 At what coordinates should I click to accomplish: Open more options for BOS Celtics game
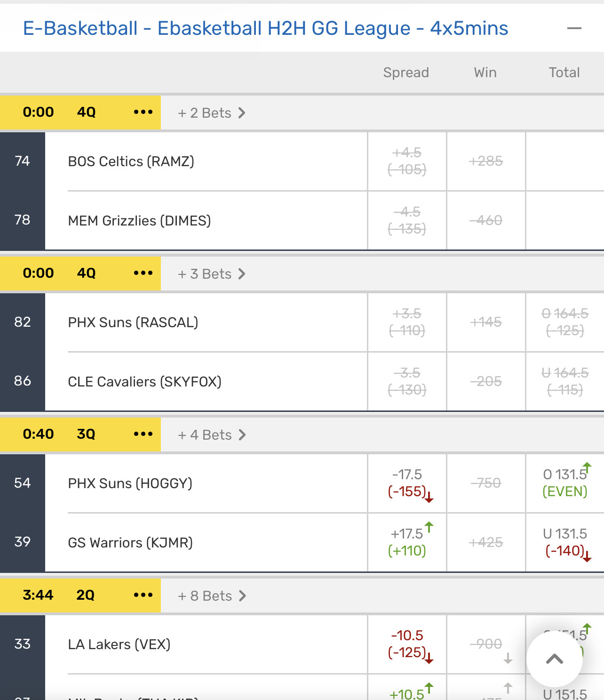(143, 113)
